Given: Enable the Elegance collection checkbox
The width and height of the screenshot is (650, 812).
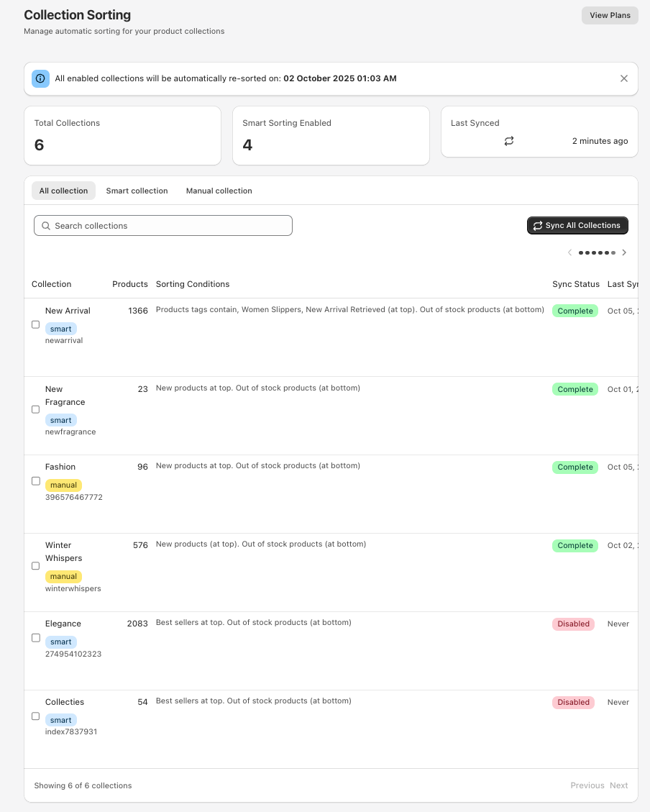Looking at the screenshot, I should pos(36,638).
